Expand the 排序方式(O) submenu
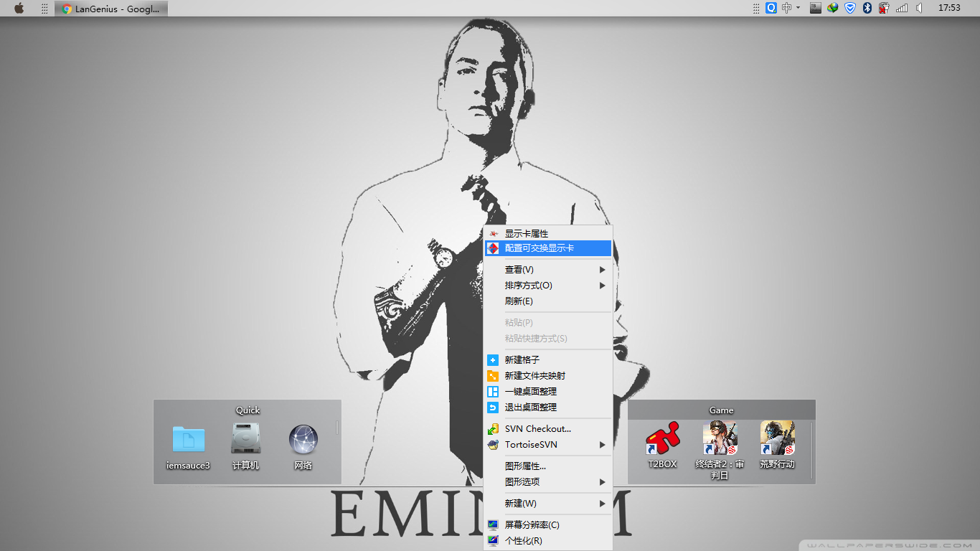Image resolution: width=980 pixels, height=551 pixels. 548,286
